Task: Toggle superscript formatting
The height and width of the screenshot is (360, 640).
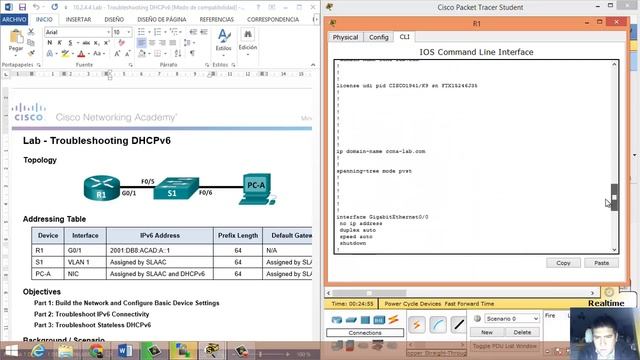Action: tap(107, 42)
